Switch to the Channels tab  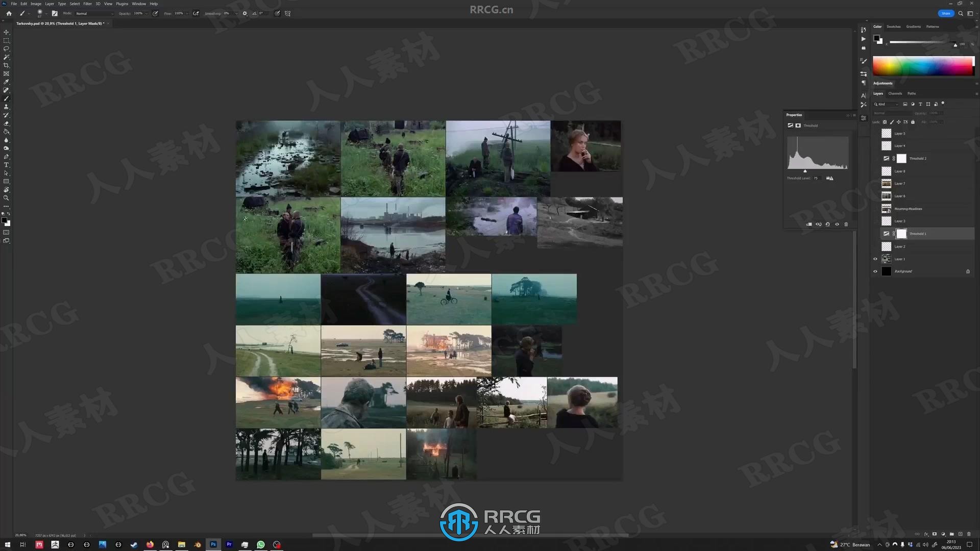[x=895, y=93]
